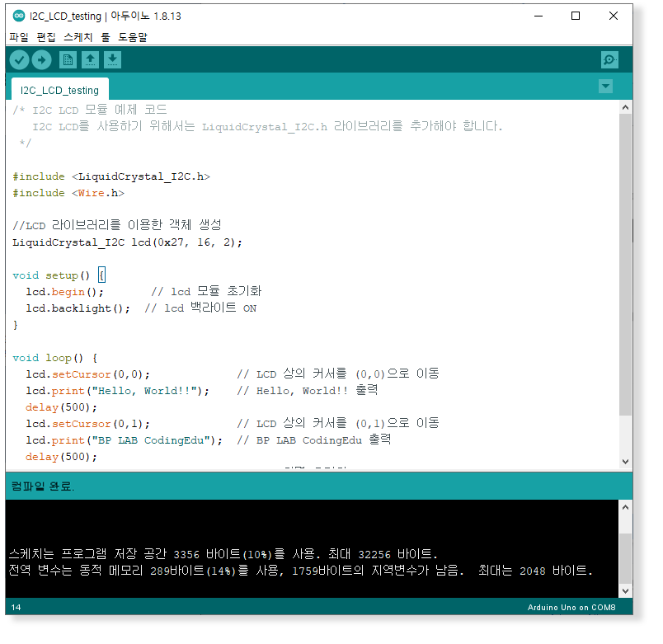
Task: Expand the tab options dropdown arrow
Action: pyautogui.click(x=605, y=87)
